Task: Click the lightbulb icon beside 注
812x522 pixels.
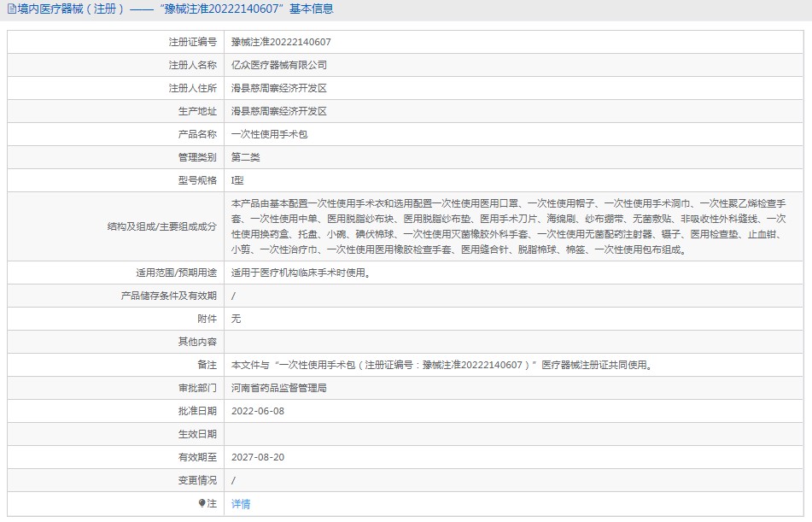Action: tap(202, 503)
